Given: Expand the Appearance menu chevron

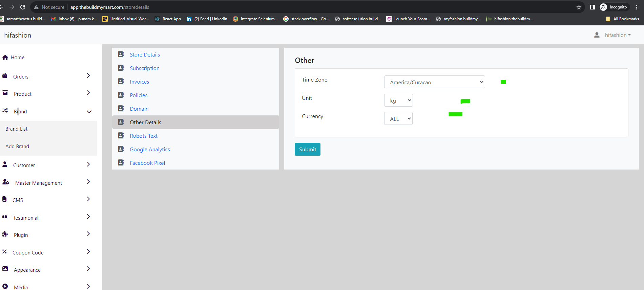Looking at the screenshot, I should coord(88,269).
